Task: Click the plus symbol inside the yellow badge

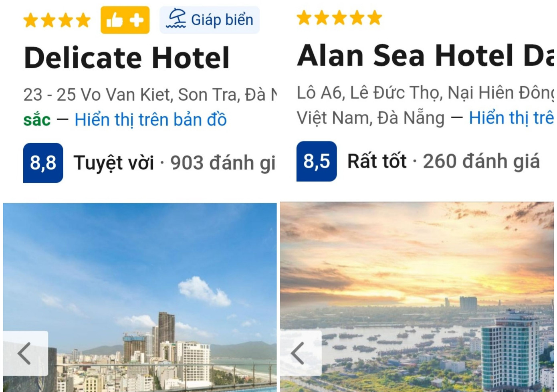Action: click(136, 19)
